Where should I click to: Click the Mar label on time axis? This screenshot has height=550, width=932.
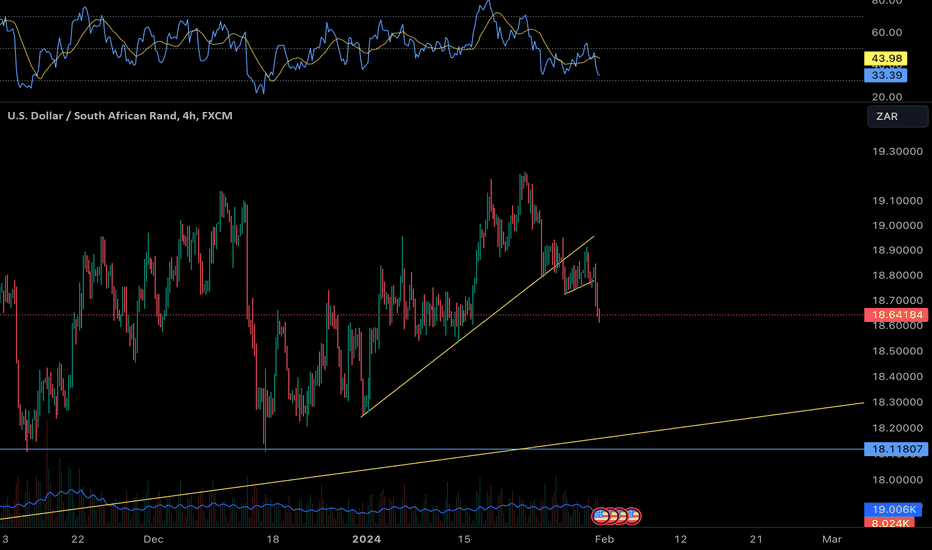click(832, 539)
